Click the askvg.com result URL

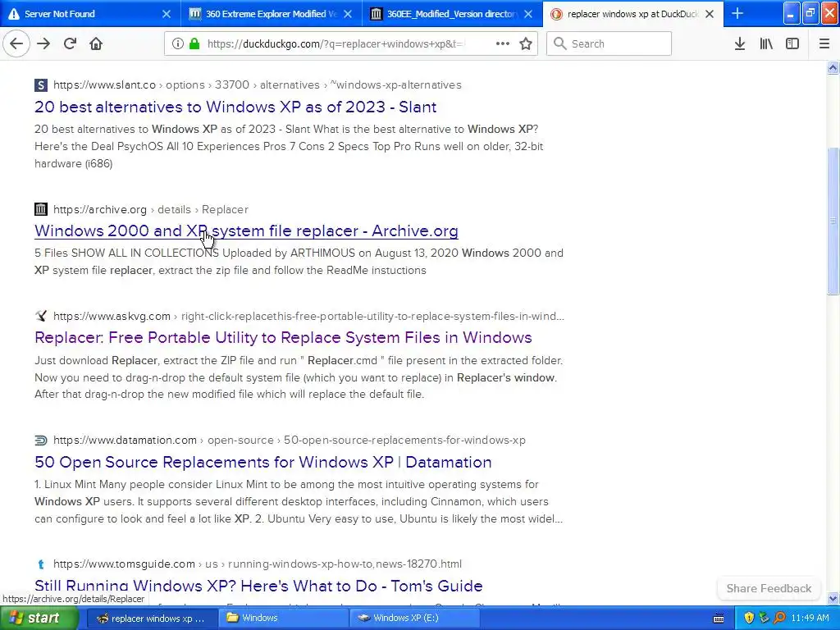[x=308, y=316]
